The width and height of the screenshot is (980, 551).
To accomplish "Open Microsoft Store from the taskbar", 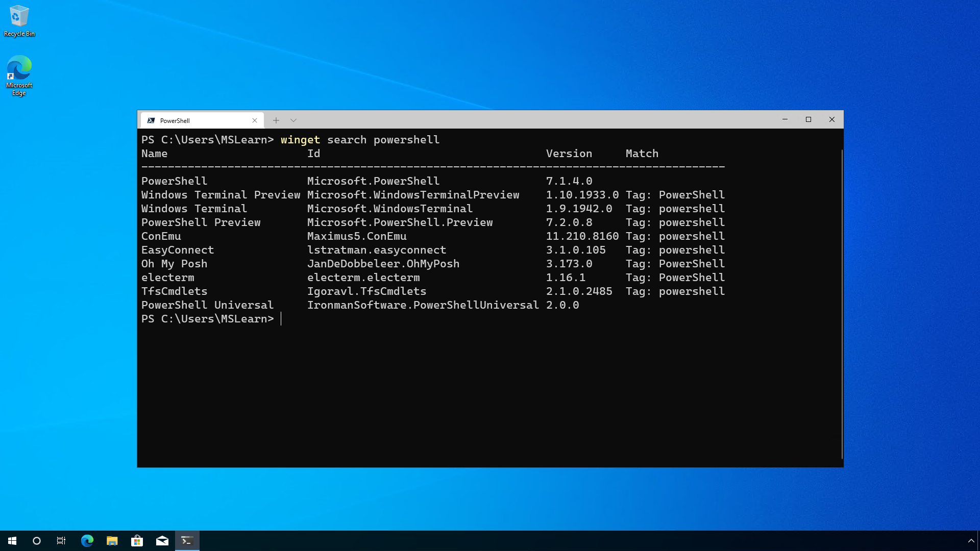I will [x=137, y=540].
